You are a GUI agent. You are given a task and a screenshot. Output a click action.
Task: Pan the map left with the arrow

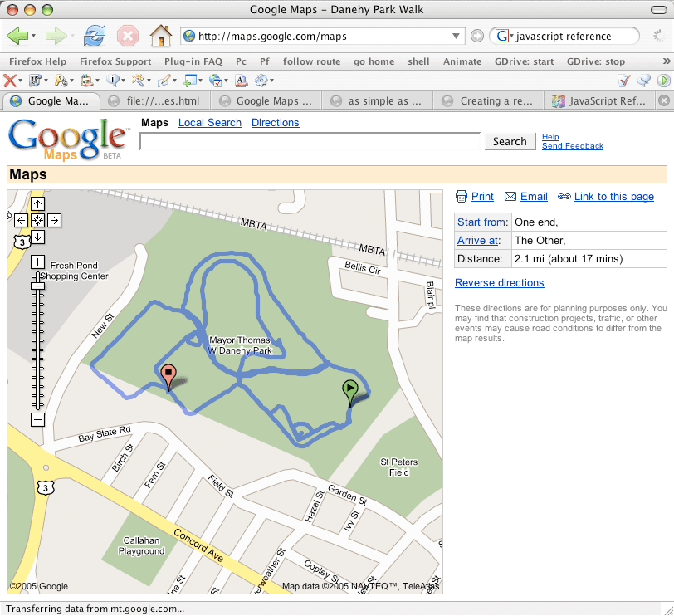pyautogui.click(x=21, y=221)
